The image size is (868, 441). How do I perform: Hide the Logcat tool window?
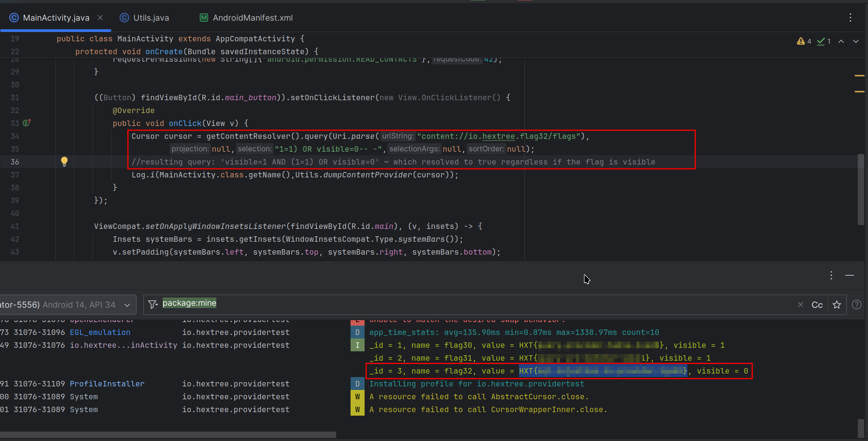pos(850,276)
